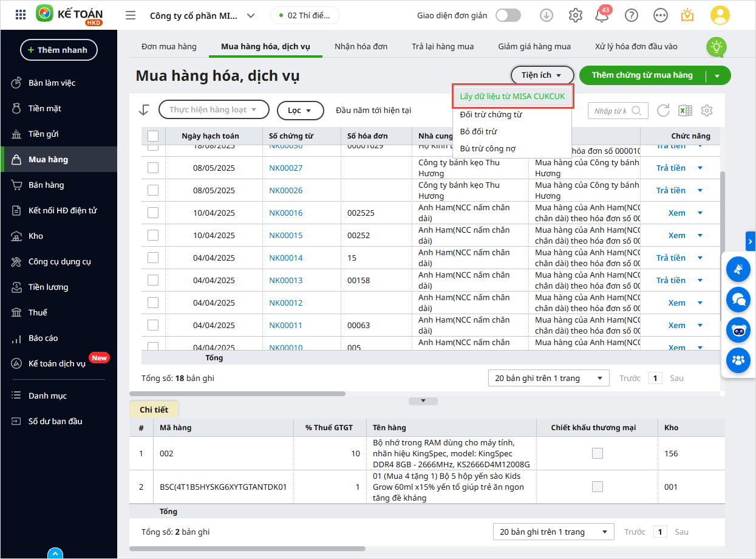
Task: Open notifications bell with 43 badge
Action: click(x=602, y=15)
